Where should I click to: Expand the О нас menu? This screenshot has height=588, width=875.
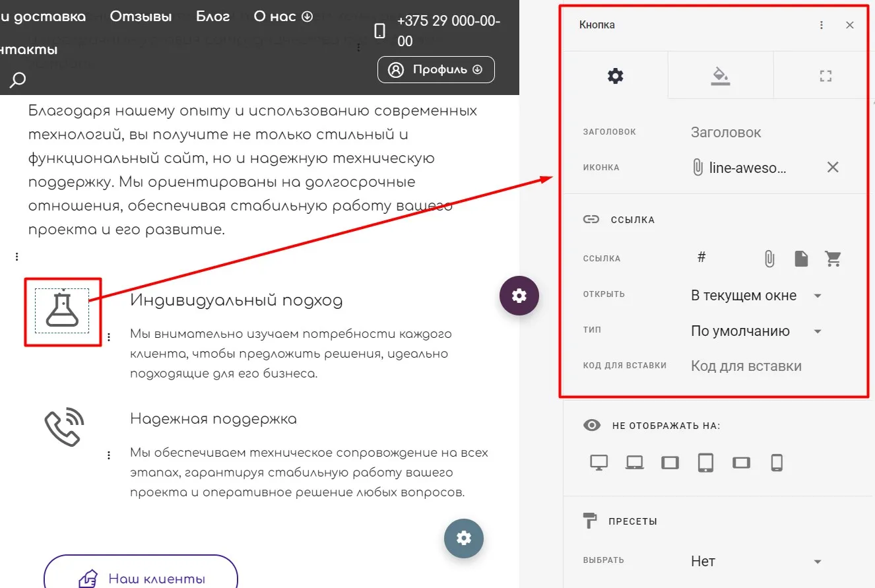[x=283, y=16]
